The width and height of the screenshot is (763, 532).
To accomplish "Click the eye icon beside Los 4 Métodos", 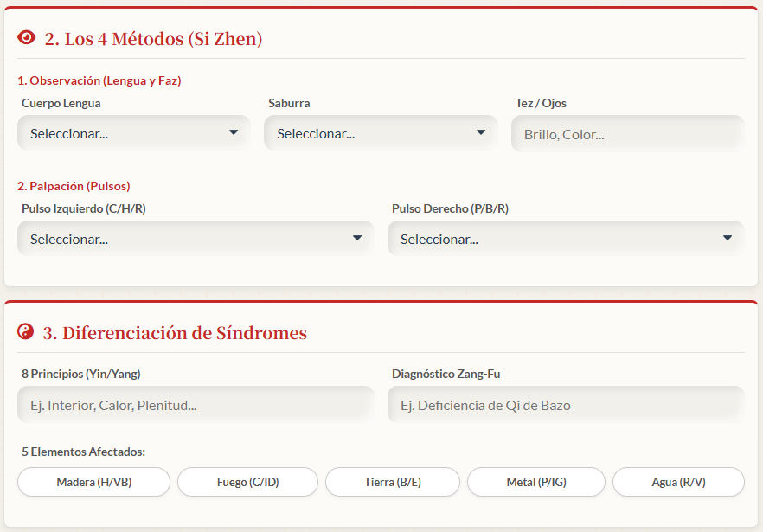I will click(x=27, y=38).
